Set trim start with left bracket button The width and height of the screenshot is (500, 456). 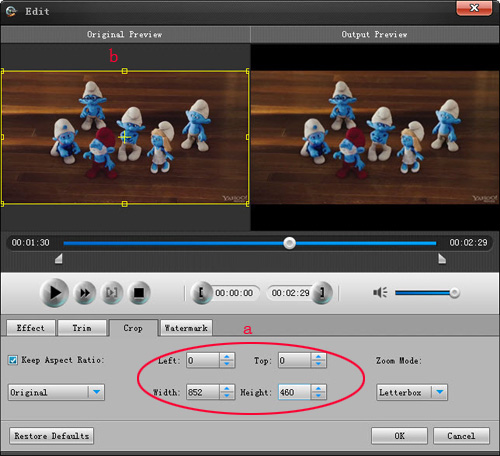[201, 293]
